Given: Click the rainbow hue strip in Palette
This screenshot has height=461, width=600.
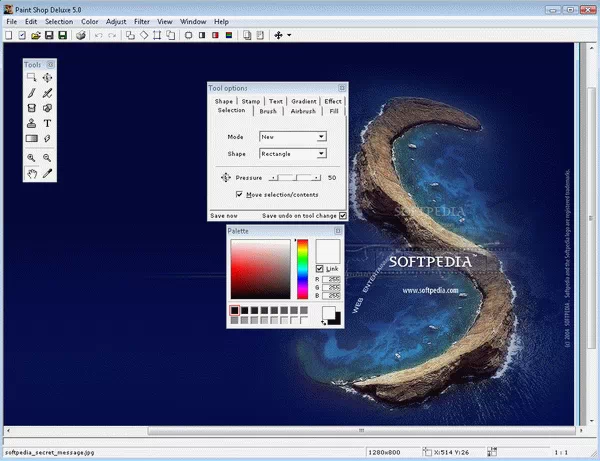Looking at the screenshot, I should tap(302, 268).
